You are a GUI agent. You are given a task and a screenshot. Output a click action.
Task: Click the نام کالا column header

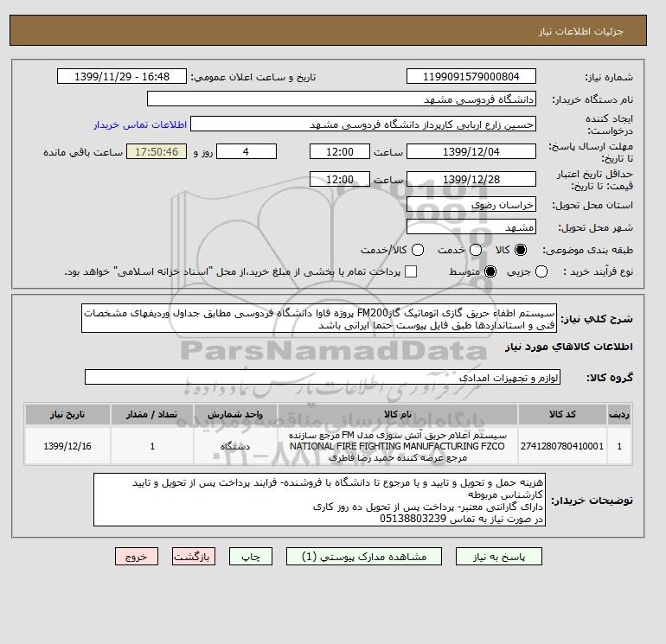(x=398, y=414)
